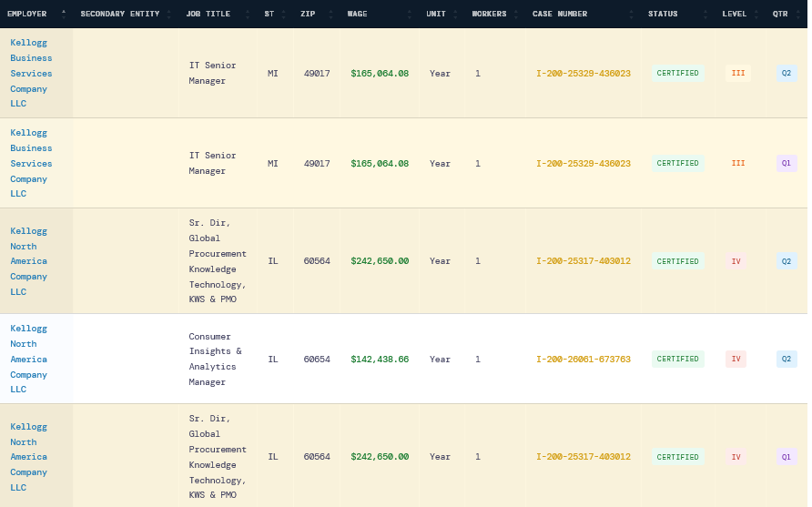Select IT Senior Manager title in Q2 row
The width and height of the screenshot is (812, 507).
click(212, 73)
